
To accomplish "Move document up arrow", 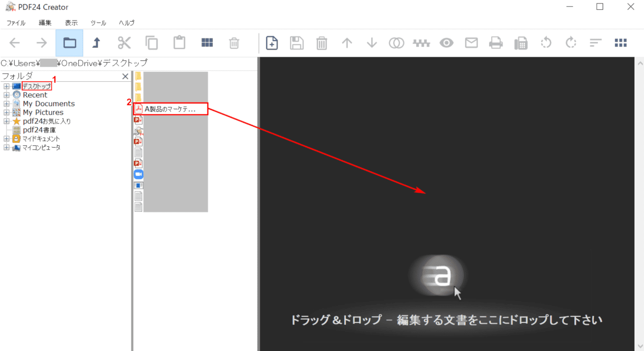I will coord(347,43).
